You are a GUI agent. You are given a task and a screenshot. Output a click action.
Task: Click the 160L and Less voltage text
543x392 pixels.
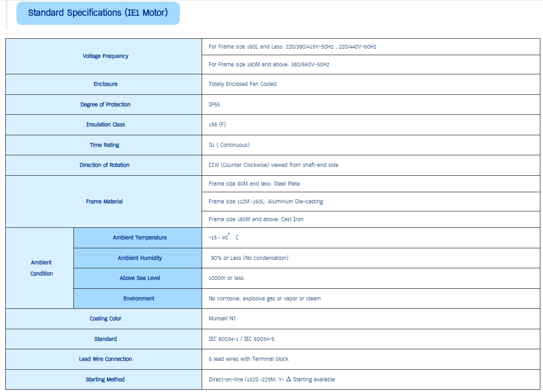tap(292, 47)
